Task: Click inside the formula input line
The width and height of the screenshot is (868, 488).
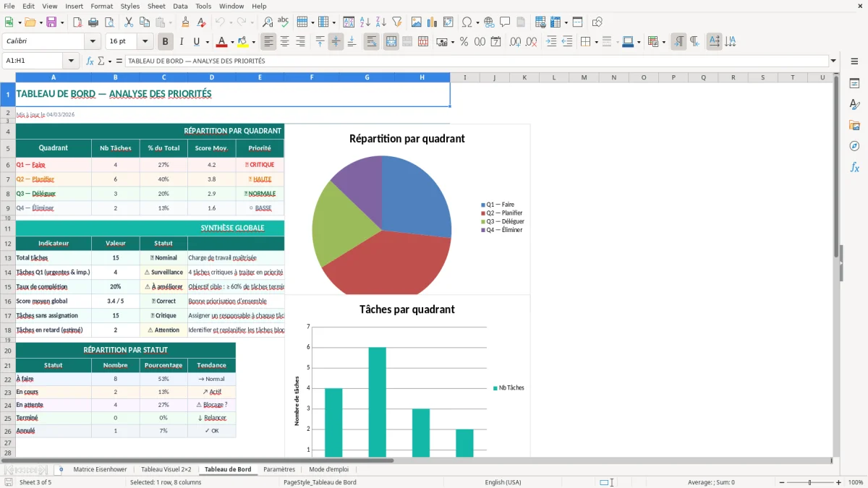Action: click(x=477, y=61)
